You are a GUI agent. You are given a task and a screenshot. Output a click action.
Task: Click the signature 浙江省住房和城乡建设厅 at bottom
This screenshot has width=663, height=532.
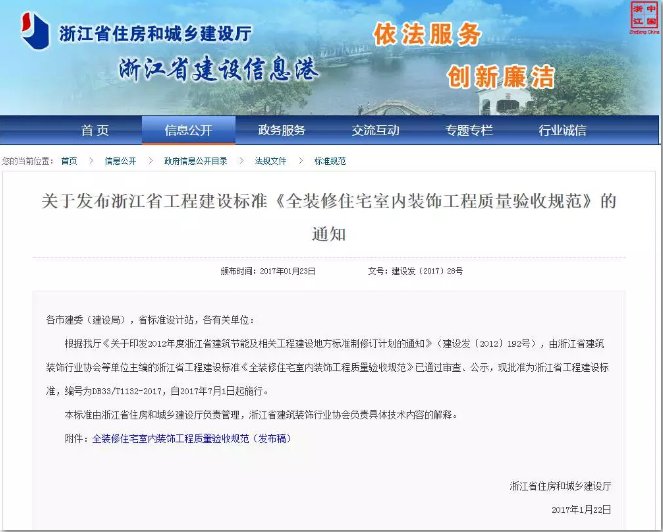pos(560,486)
